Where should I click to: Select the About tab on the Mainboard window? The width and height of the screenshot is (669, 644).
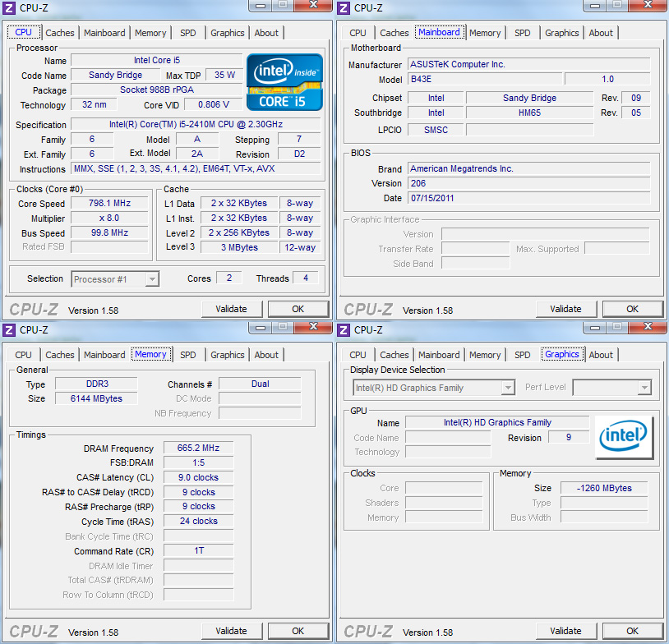[601, 32]
